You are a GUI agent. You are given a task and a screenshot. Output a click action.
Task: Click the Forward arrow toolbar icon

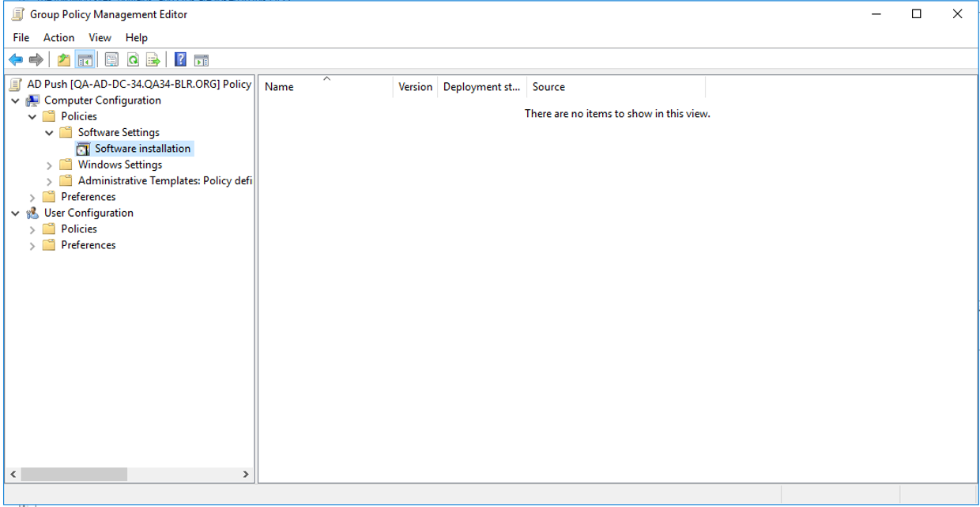(x=36, y=60)
